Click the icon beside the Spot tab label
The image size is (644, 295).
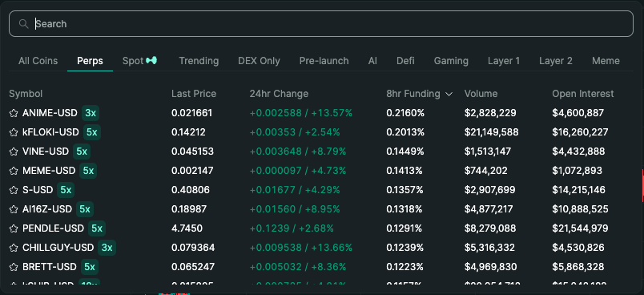pos(151,61)
